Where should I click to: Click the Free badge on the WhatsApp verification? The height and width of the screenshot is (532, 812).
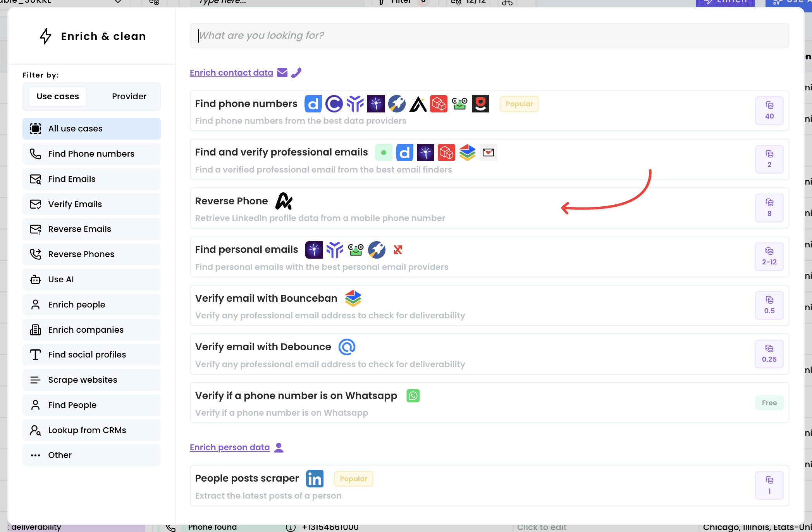[769, 403]
